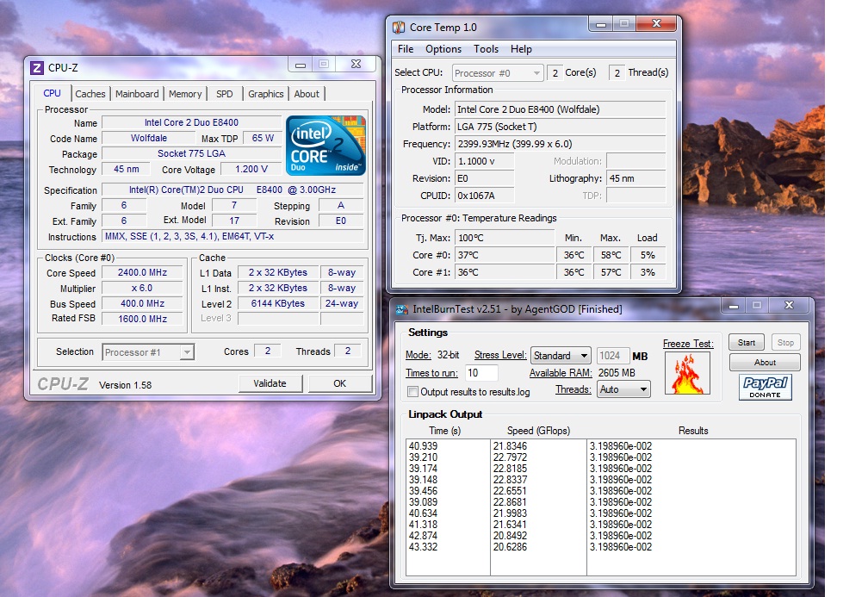Open the Mainboard tab
This screenshot has width=868, height=597.
click(137, 94)
